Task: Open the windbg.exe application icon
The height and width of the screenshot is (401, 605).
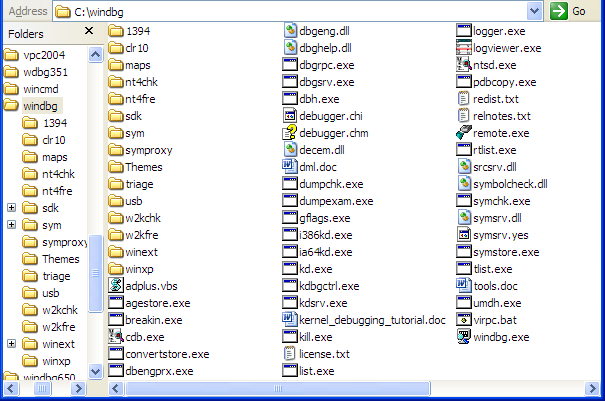Action: coord(464,337)
